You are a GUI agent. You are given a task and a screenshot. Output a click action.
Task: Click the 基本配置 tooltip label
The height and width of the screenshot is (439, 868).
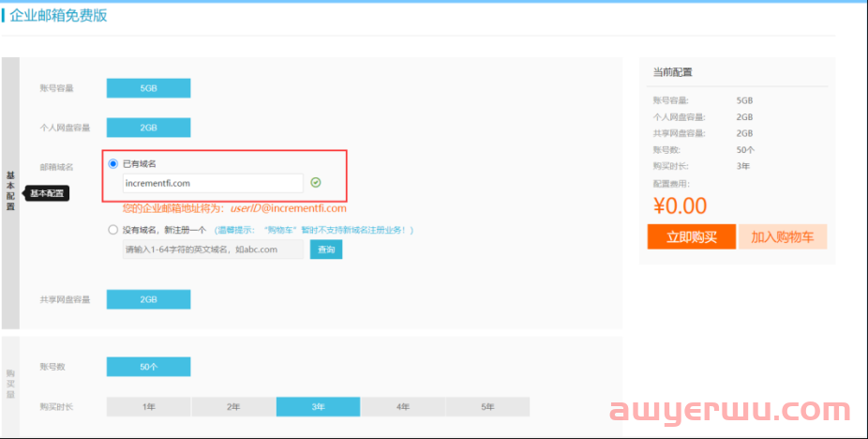point(47,193)
